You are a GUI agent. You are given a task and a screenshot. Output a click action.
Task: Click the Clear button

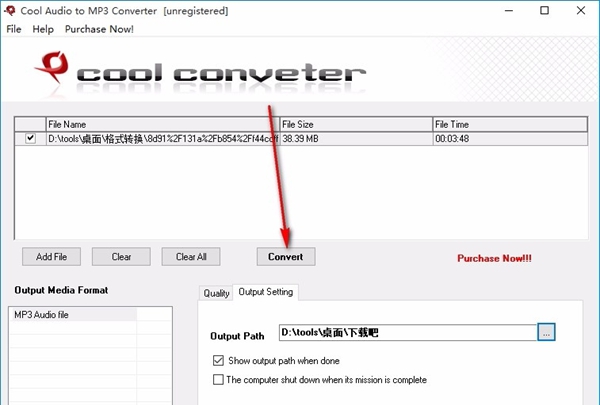tap(121, 256)
